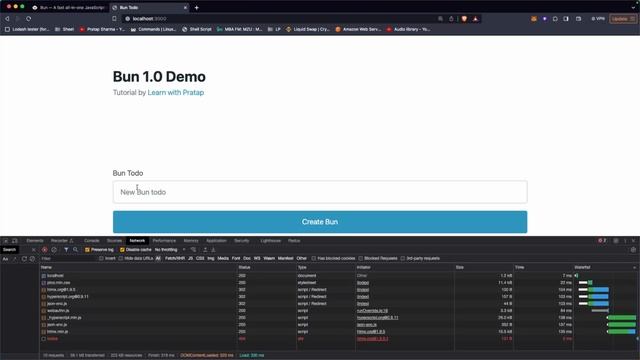This screenshot has width=640, height=360.
Task: Click the Update button in the browser toolbar
Action: 623,19
